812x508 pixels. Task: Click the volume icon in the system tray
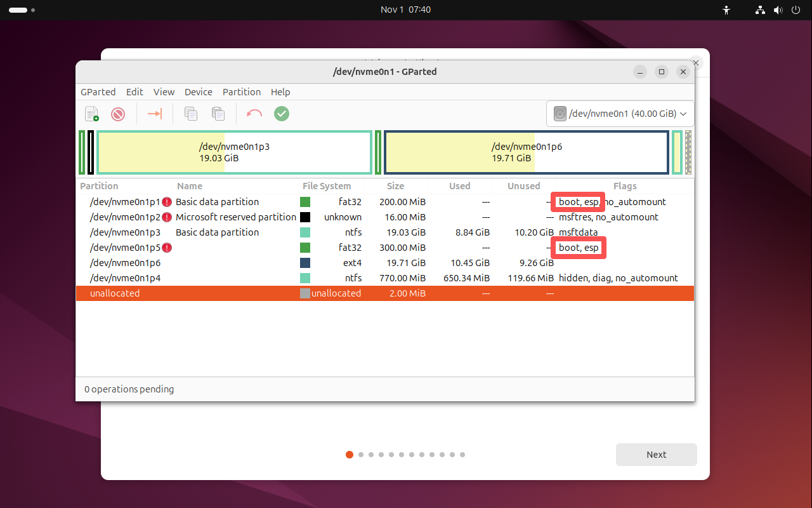tap(778, 10)
